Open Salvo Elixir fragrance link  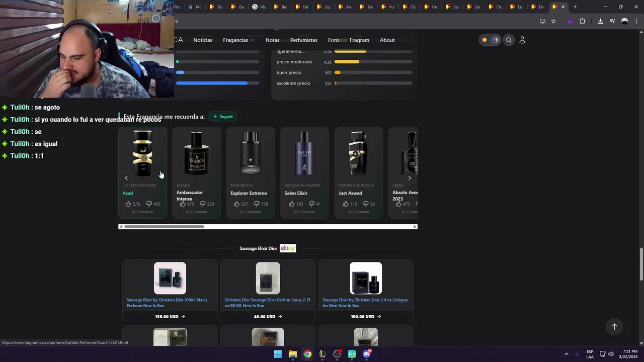(x=296, y=193)
